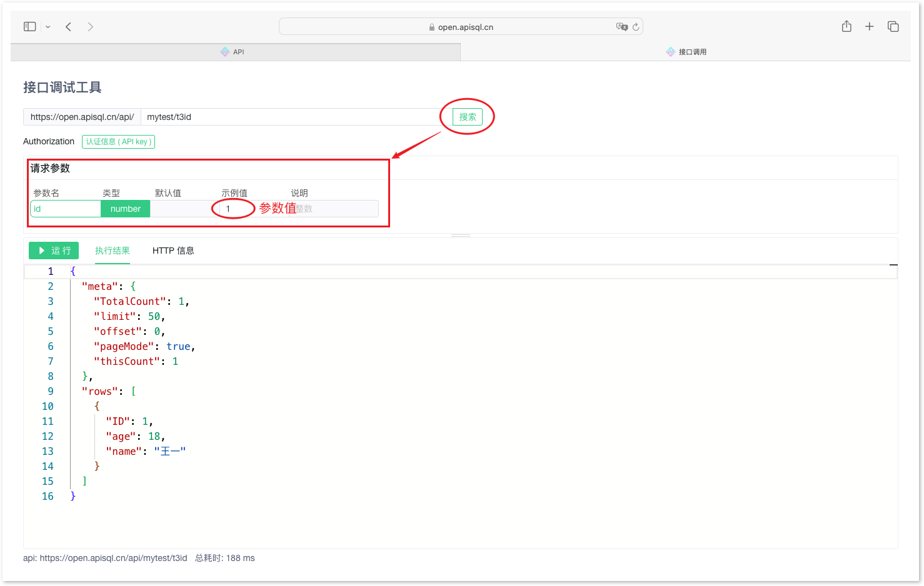The height and width of the screenshot is (586, 924).
Task: Click the "pageMode": true line
Action: click(x=144, y=346)
